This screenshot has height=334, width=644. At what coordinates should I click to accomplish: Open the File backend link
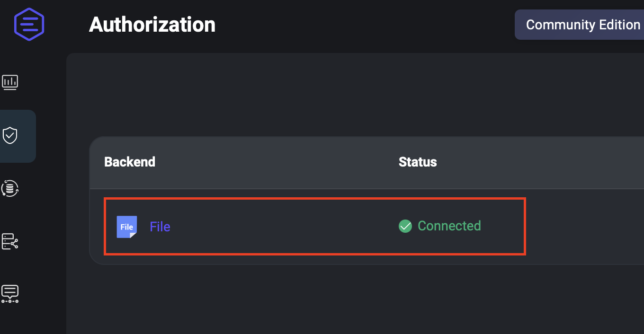click(160, 227)
